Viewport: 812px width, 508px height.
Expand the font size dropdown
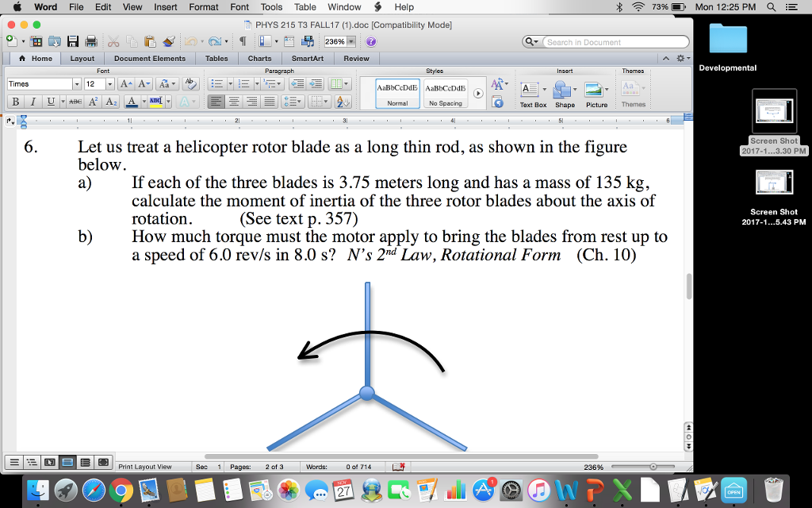(110, 84)
